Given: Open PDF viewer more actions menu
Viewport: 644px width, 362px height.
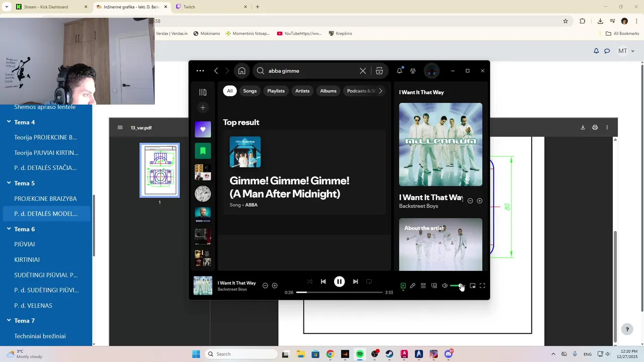Looking at the screenshot, I should point(607,128).
